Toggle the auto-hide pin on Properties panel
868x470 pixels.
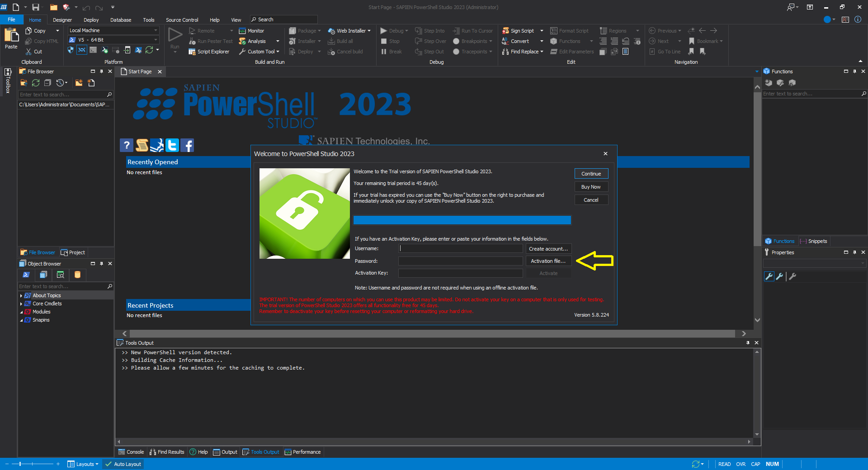[x=854, y=252]
